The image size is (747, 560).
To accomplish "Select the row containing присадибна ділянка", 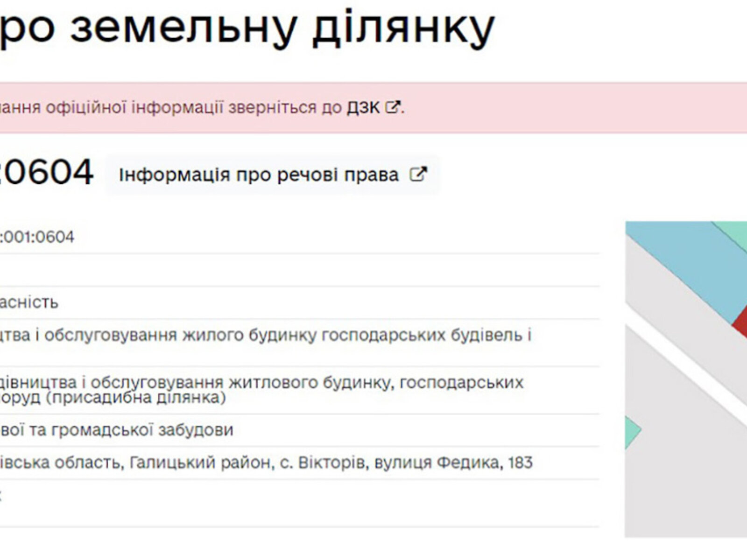I will point(299,390).
